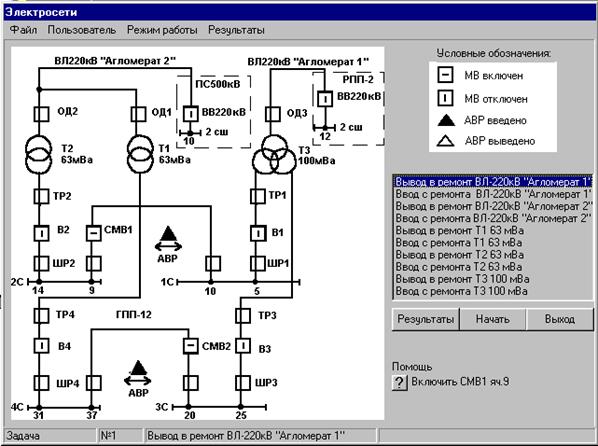Click the help question mark icon
Image resolution: width=598 pixels, height=446 pixels.
[399, 382]
